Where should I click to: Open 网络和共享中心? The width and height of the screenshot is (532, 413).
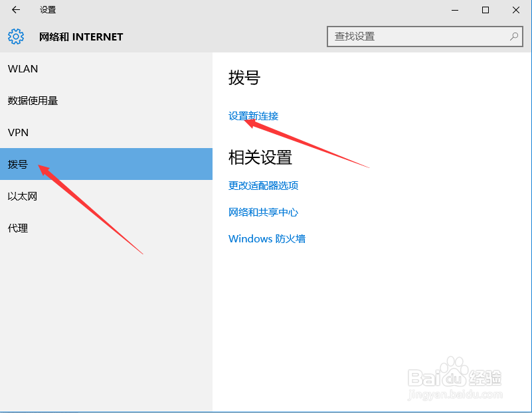point(263,212)
